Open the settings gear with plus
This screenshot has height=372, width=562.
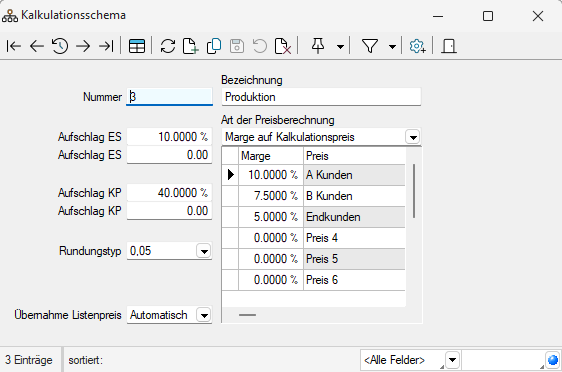pyautogui.click(x=417, y=46)
